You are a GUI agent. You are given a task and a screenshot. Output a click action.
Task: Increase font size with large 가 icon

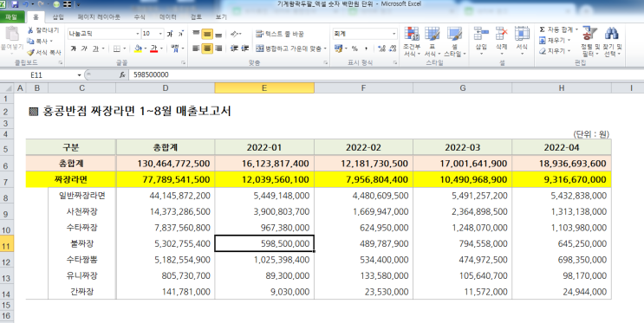coord(170,34)
